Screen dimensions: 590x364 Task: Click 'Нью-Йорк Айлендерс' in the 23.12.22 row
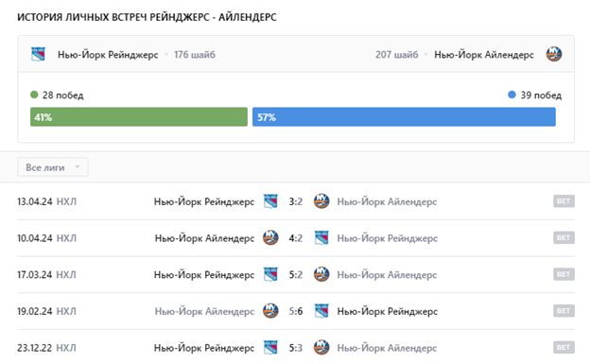click(x=387, y=348)
